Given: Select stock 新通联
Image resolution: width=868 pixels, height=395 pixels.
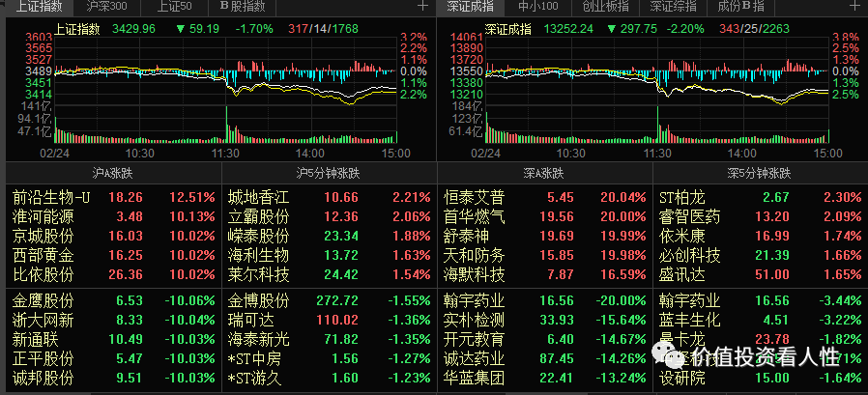Looking at the screenshot, I should pos(113,340).
